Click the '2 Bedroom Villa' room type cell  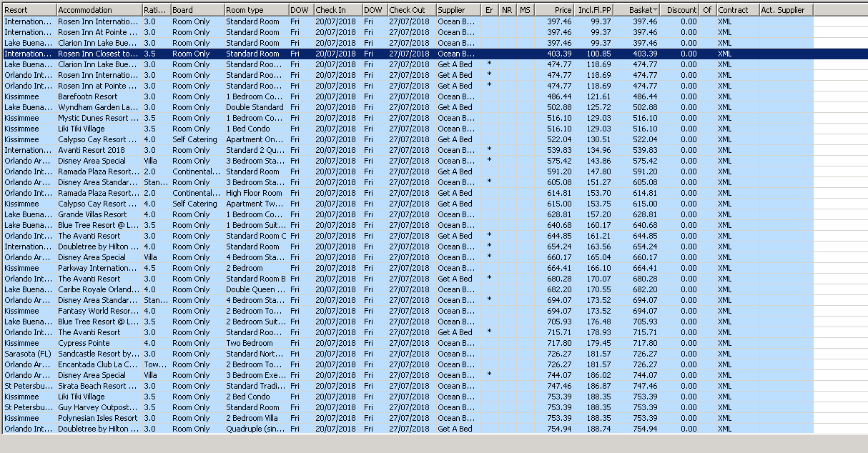pos(257,418)
